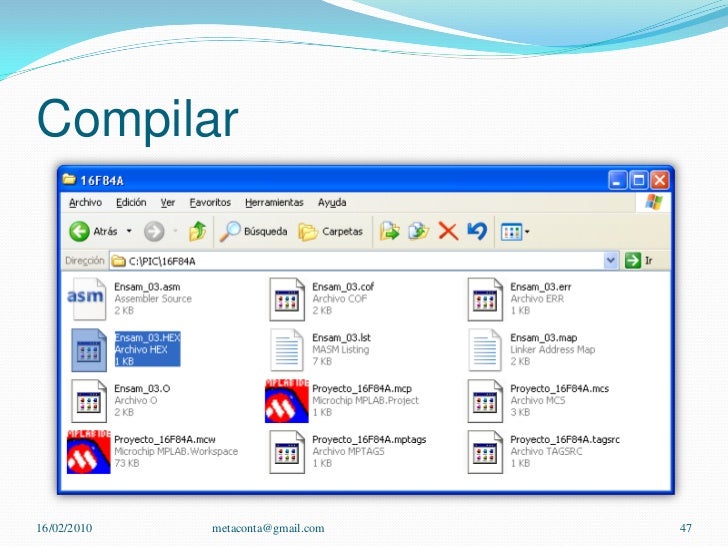
Task: Select the Ensam_03.asm file icon
Action: tap(87, 298)
